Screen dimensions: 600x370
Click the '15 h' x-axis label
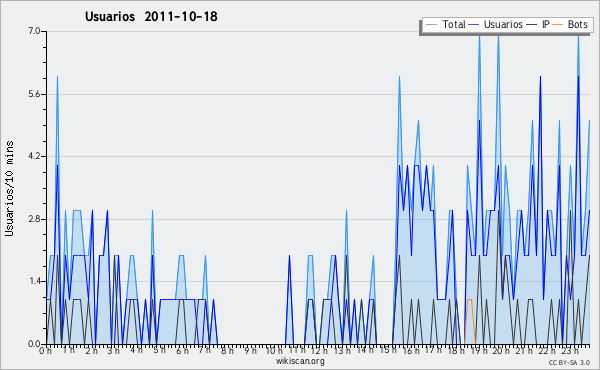point(388,350)
